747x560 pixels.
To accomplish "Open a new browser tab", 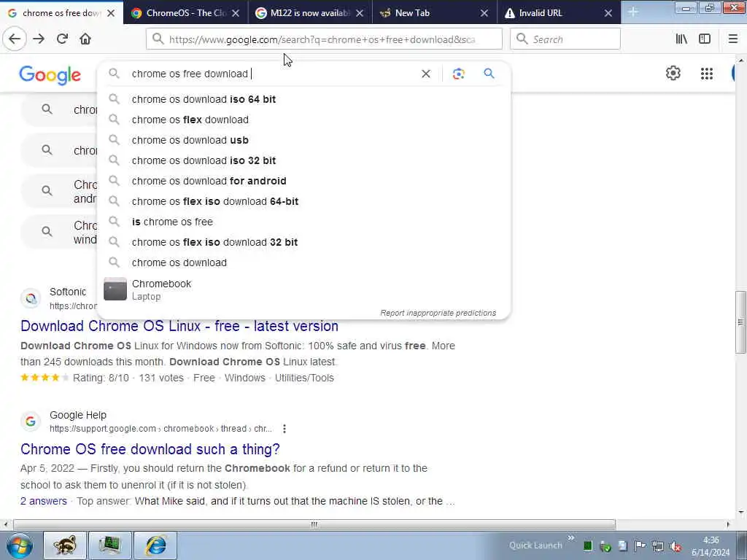I will tap(632, 12).
